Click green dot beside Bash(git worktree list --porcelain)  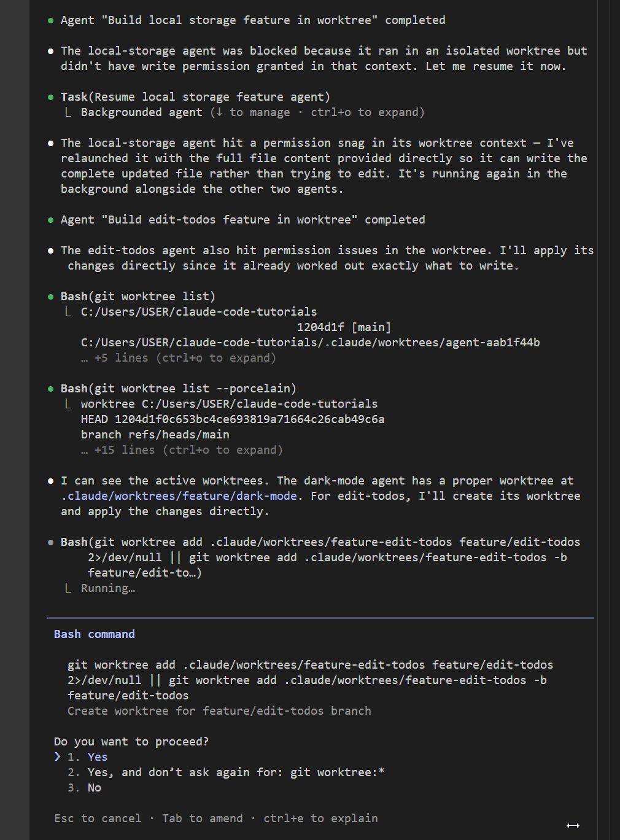coord(51,388)
